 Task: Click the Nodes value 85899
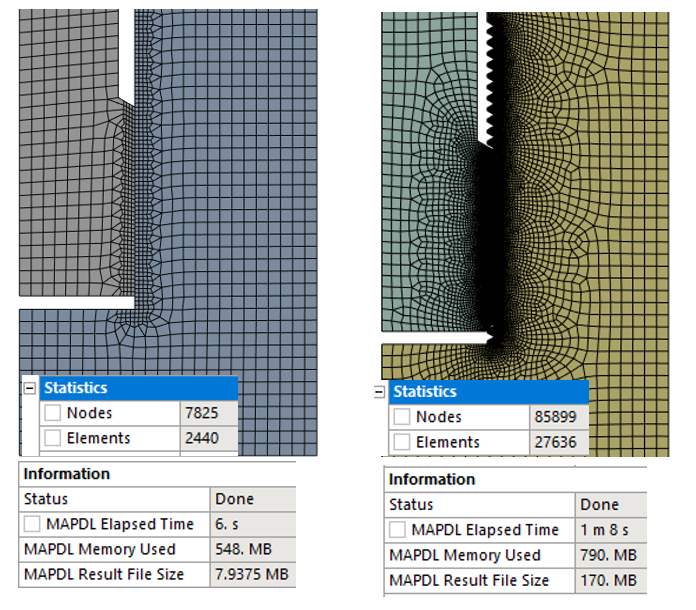tap(557, 417)
